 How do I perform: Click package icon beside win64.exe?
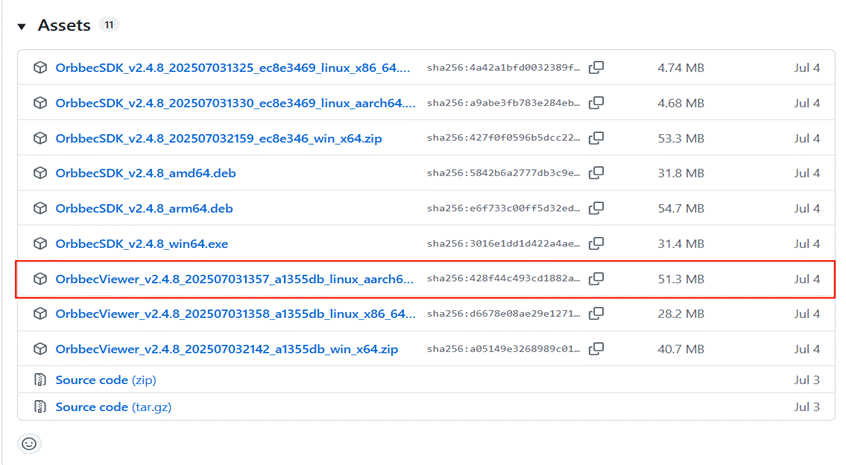pyautogui.click(x=40, y=243)
